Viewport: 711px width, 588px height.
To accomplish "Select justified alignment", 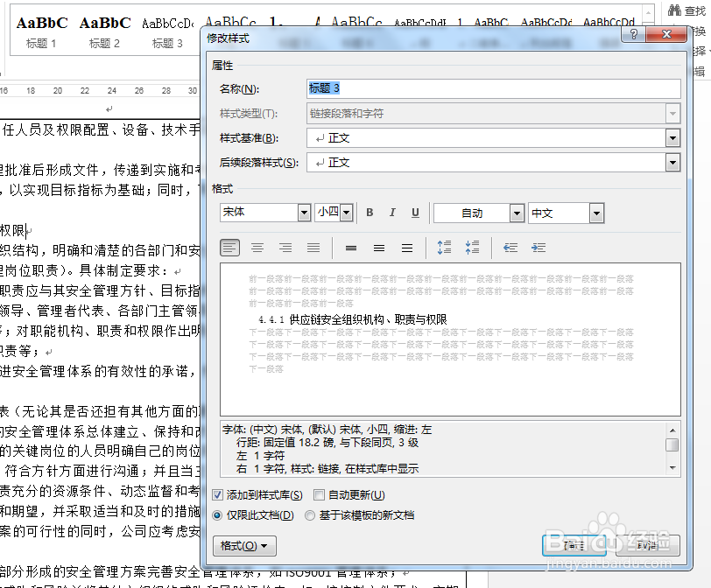I will click(x=313, y=248).
